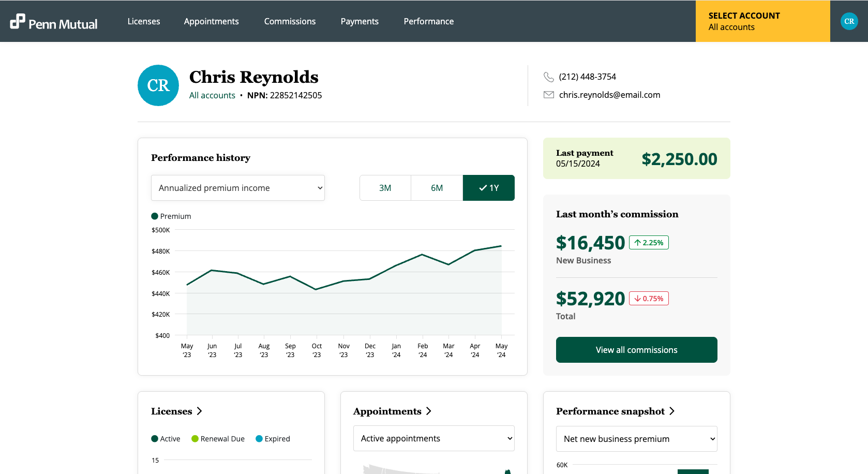Viewport: 868px width, 474px height.
Task: Open the CR user avatar menu
Action: pyautogui.click(x=849, y=21)
